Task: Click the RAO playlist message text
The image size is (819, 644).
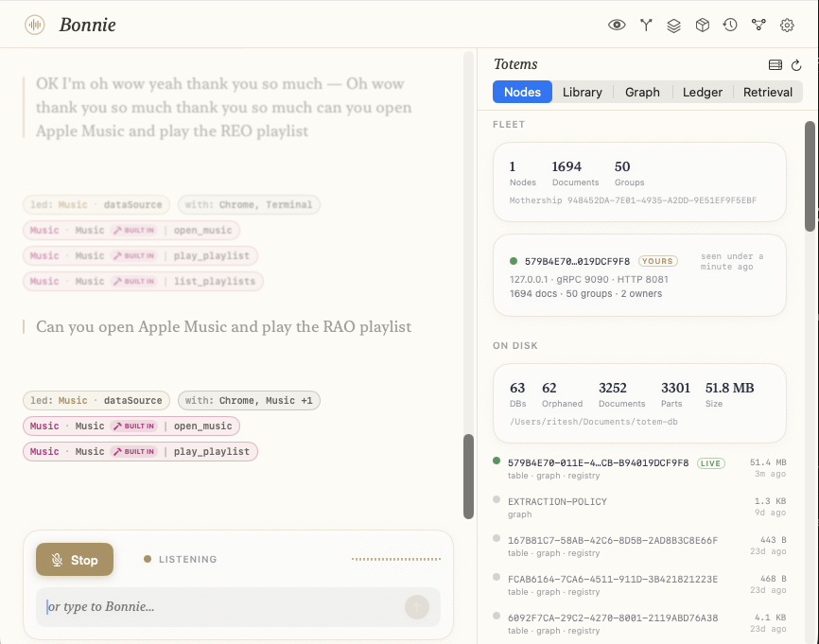Action: coord(223,327)
